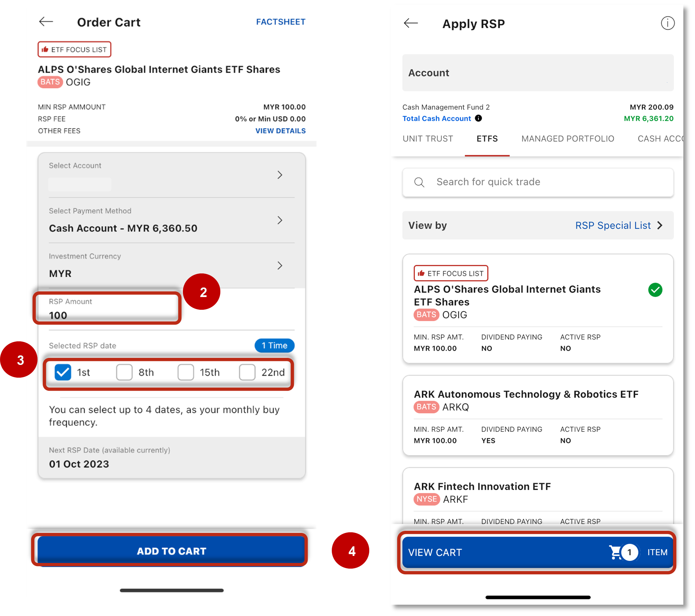695x616 pixels.
Task: Switch to the Managed Portfolio tab
Action: [x=568, y=139]
